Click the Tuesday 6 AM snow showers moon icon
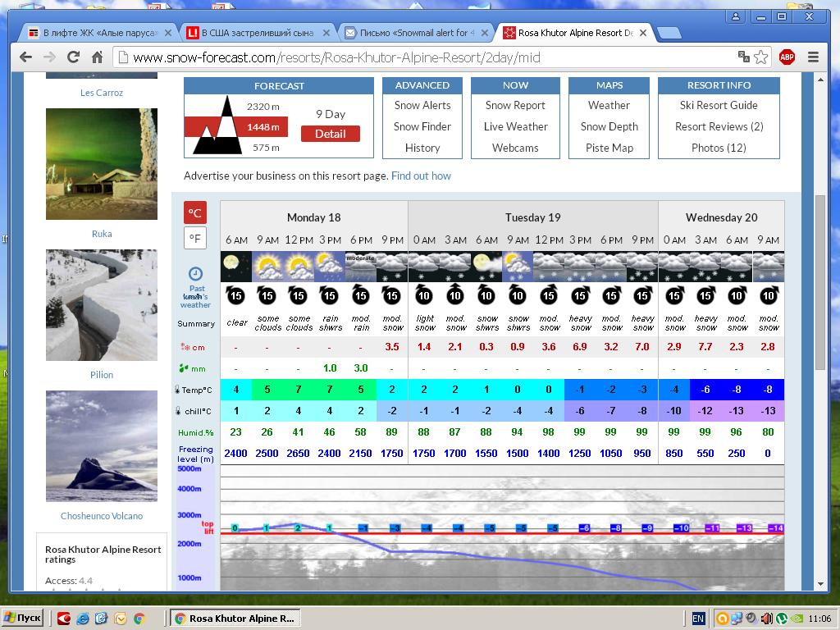This screenshot has height=630, width=840. click(486, 267)
